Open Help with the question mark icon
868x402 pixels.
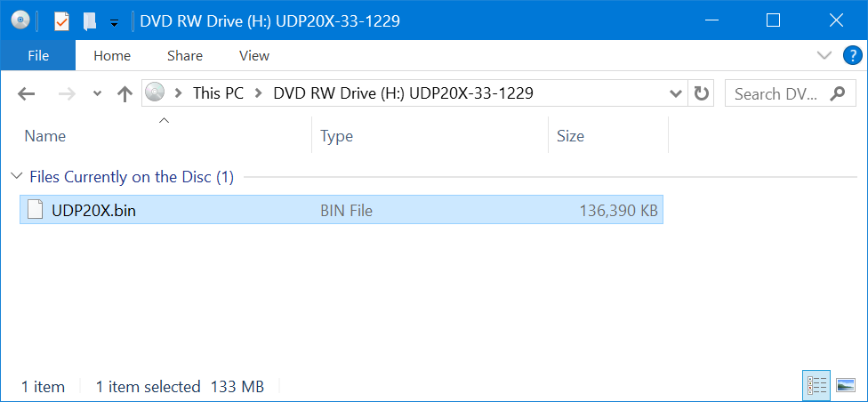tap(853, 55)
